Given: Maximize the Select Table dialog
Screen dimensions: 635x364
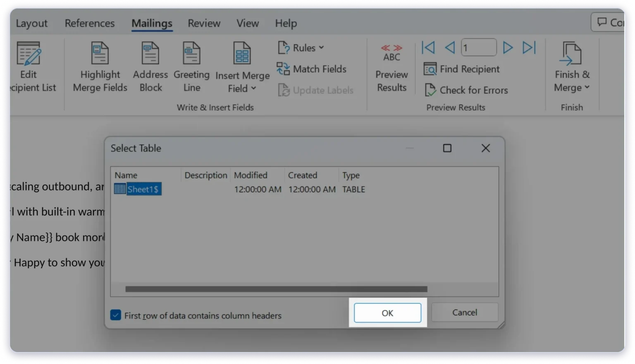Looking at the screenshot, I should tap(447, 148).
